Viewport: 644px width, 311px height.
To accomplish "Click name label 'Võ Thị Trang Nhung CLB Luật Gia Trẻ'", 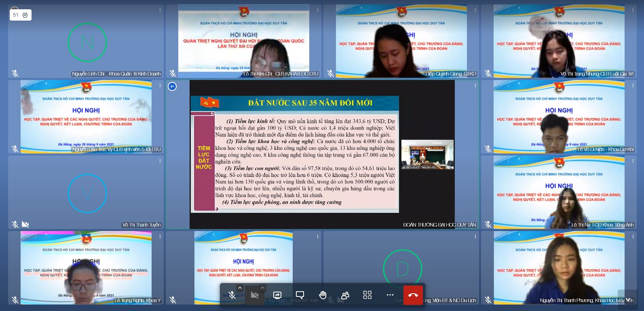I will point(597,74).
